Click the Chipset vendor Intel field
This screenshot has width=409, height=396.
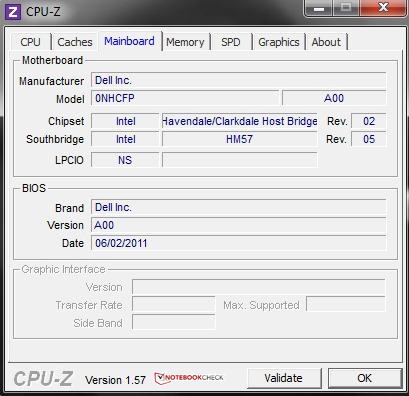point(125,121)
